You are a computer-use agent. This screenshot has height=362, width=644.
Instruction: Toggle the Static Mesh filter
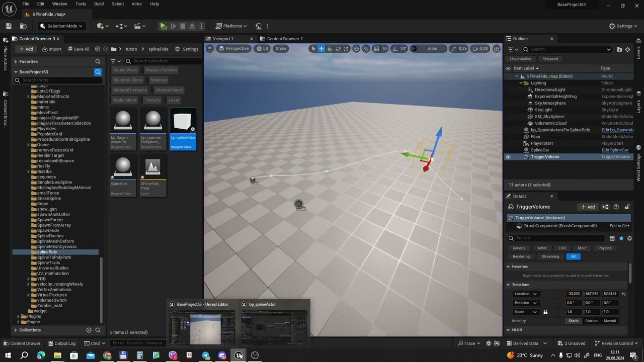pyautogui.click(x=124, y=100)
